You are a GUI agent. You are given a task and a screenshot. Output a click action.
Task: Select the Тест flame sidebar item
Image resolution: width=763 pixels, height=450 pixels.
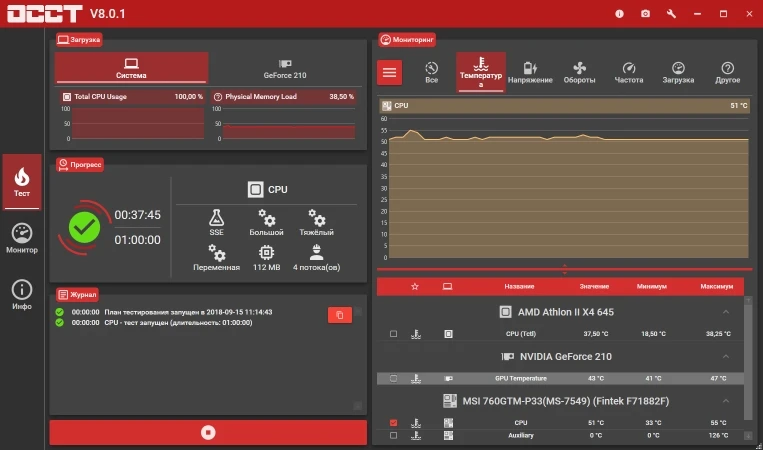click(22, 182)
